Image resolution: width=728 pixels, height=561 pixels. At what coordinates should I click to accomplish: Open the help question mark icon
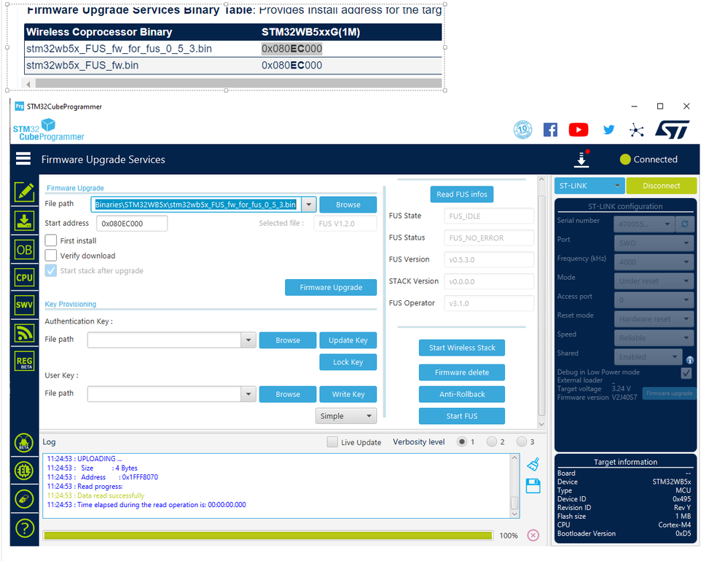tap(24, 528)
